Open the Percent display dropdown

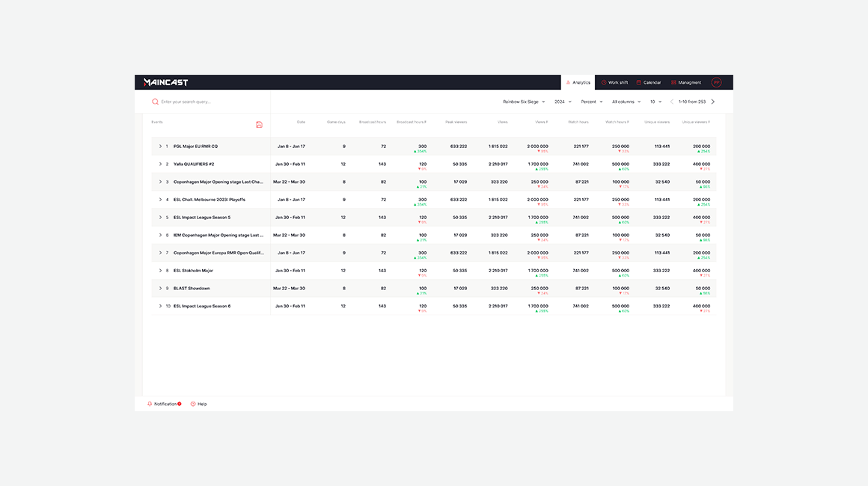[592, 102]
